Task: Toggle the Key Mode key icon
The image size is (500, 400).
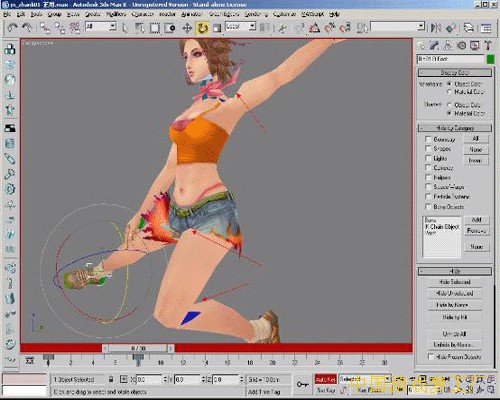Action: point(302,384)
